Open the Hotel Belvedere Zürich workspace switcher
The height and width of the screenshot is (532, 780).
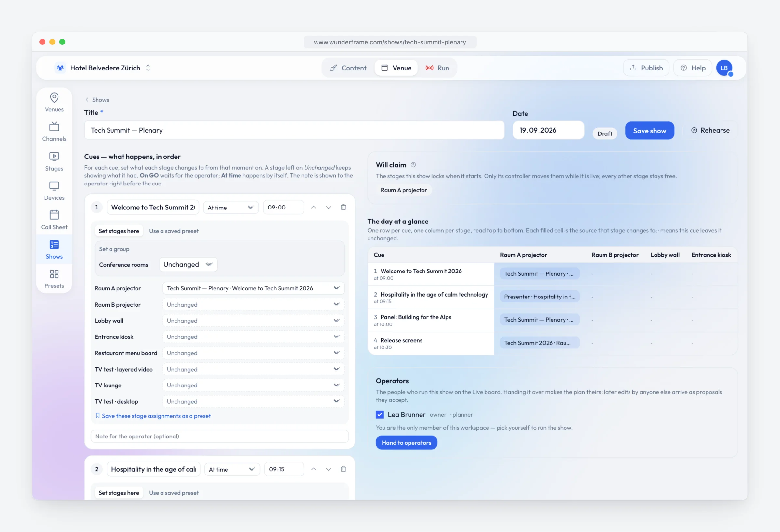(x=103, y=68)
